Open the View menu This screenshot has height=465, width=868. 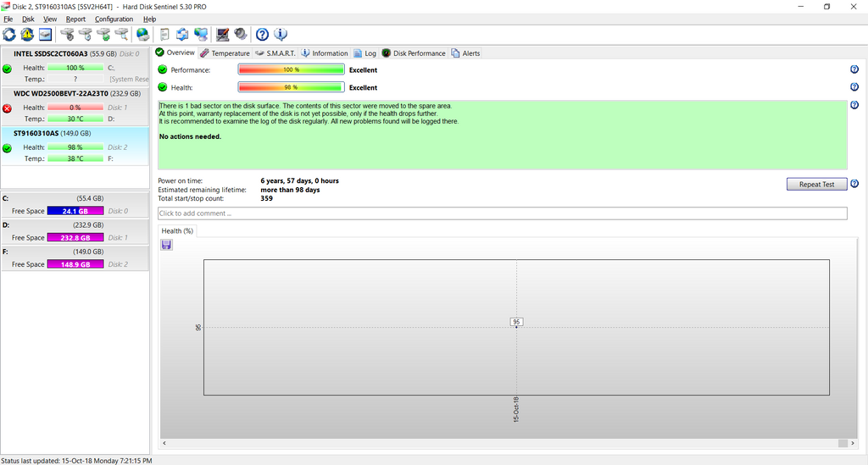pyautogui.click(x=50, y=19)
